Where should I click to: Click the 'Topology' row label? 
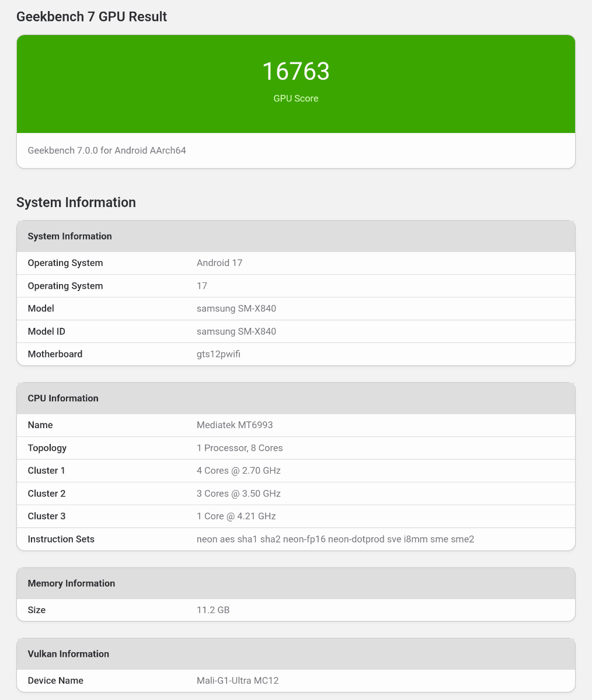pyautogui.click(x=47, y=448)
